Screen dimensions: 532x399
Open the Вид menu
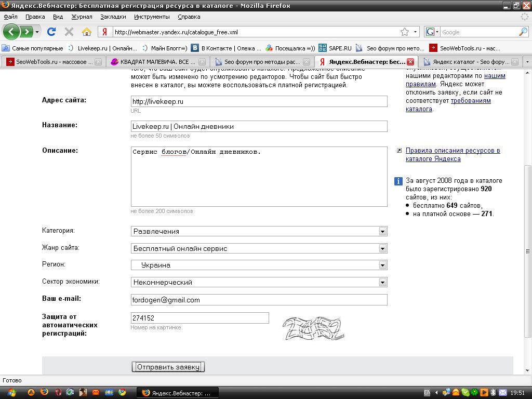click(x=58, y=17)
